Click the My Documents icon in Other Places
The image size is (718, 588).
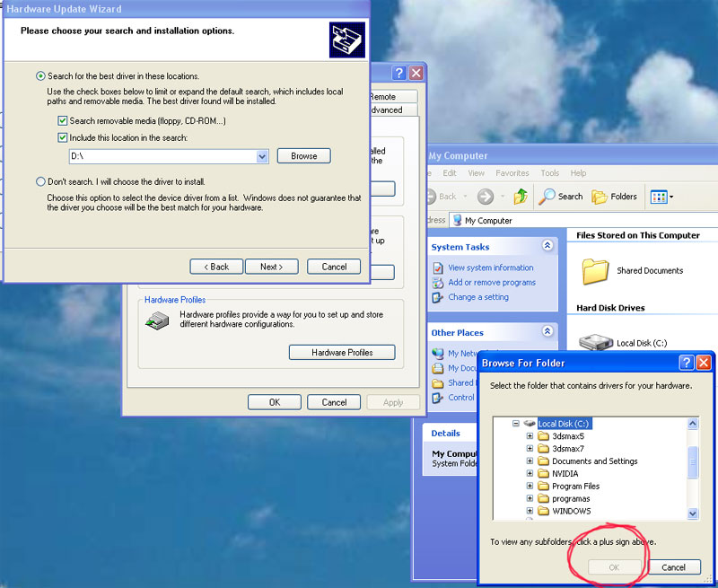[438, 368]
